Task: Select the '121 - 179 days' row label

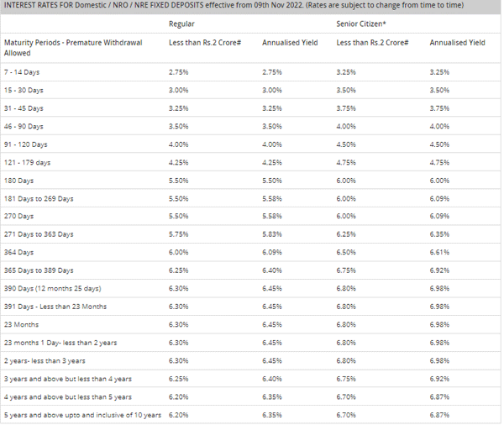Action: coord(27,162)
